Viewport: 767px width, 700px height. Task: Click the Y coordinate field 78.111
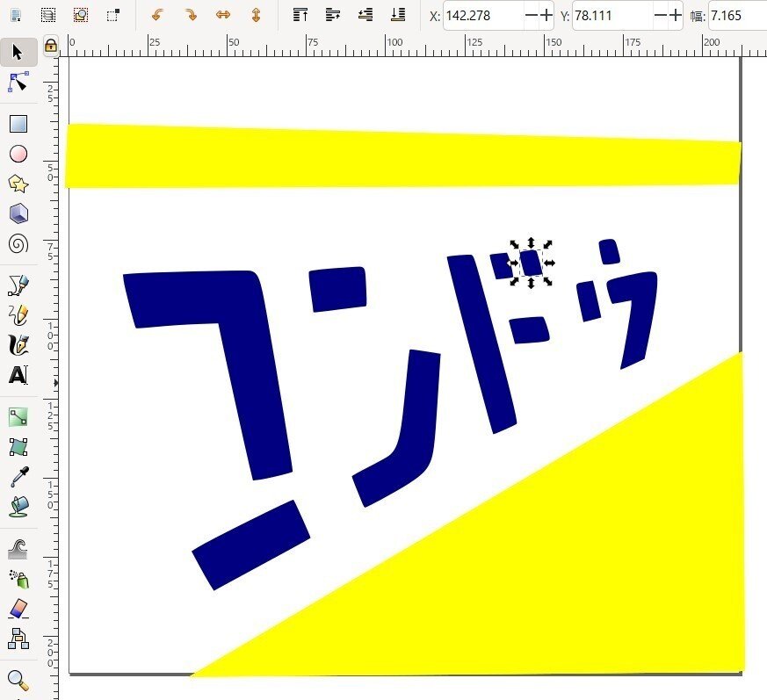tap(613, 16)
